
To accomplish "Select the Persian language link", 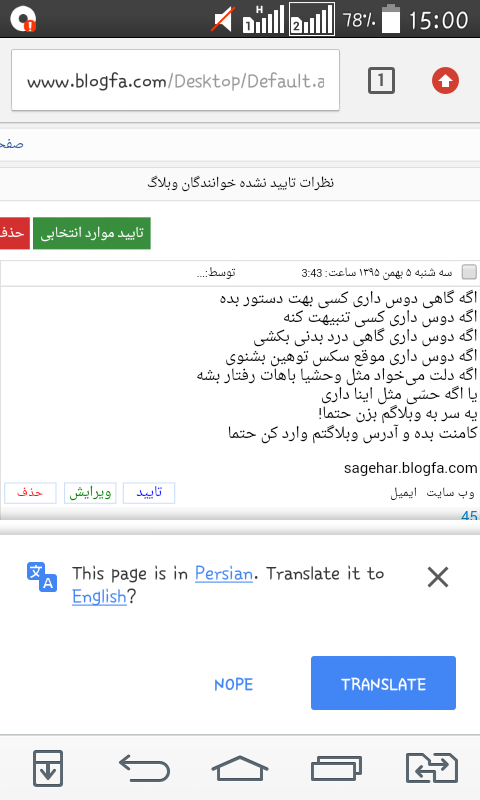I will [x=224, y=573].
